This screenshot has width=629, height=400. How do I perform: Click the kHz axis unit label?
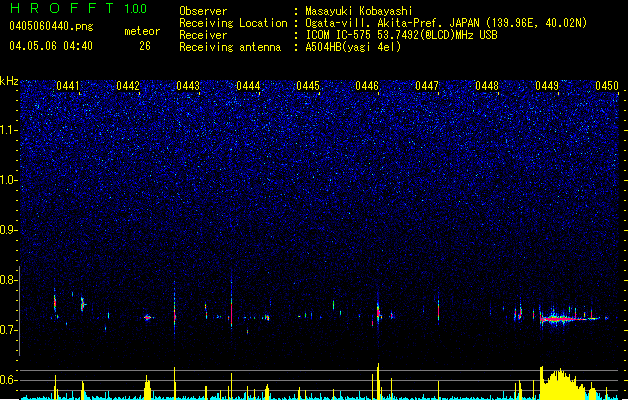(9, 81)
